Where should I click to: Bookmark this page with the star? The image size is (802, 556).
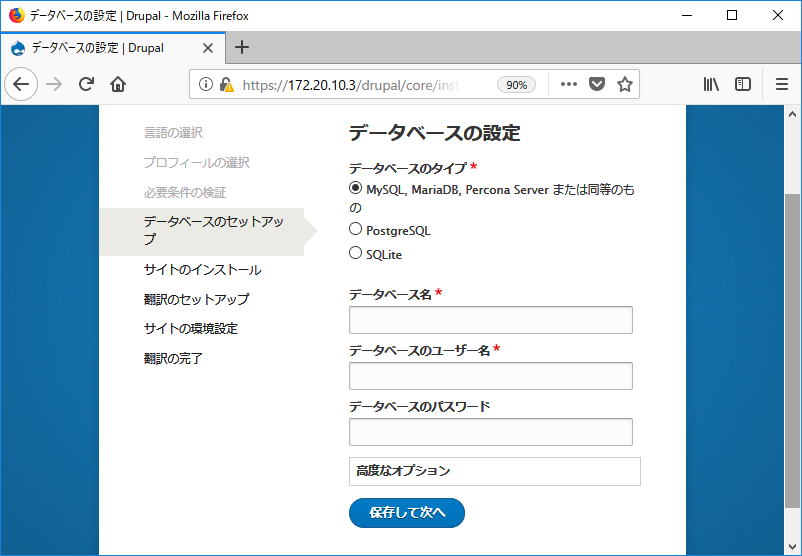click(x=625, y=84)
